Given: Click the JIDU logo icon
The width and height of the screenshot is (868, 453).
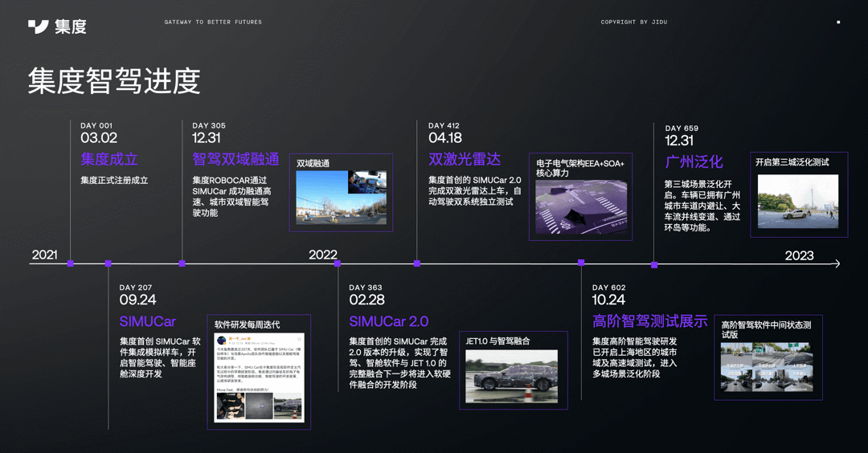Looking at the screenshot, I should pyautogui.click(x=39, y=27).
